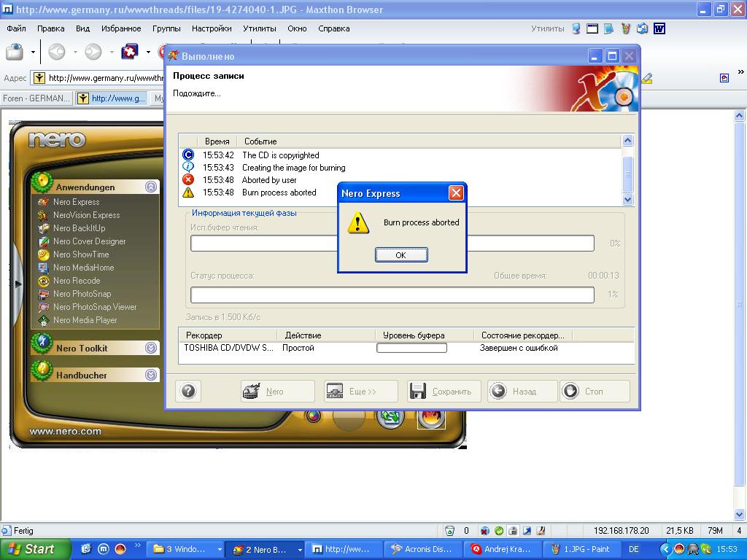Screen dimensions: 747x560
Task: Select Nero PhotoSnap Viewer entry
Action: (95, 307)
